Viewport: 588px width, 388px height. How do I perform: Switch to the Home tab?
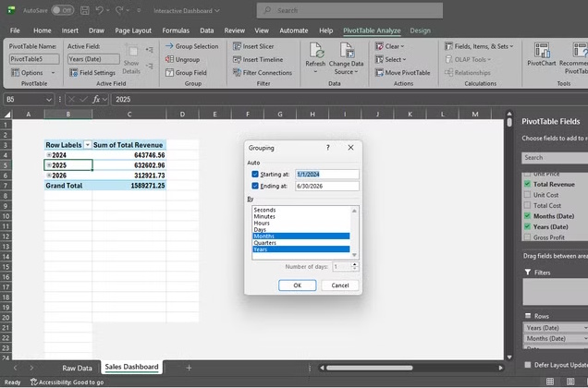pos(42,30)
